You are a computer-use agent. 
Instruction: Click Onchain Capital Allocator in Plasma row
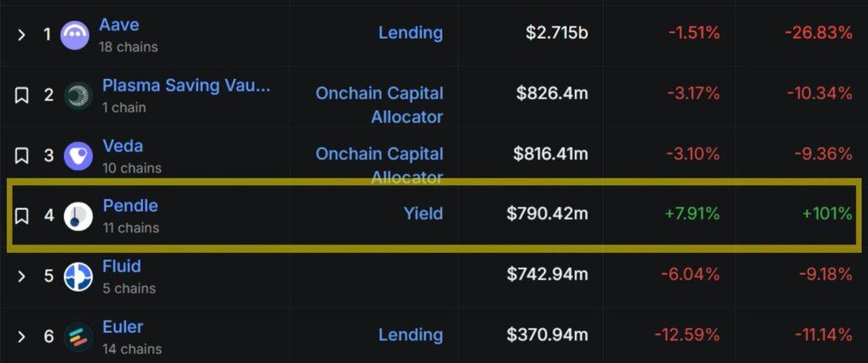(x=379, y=104)
